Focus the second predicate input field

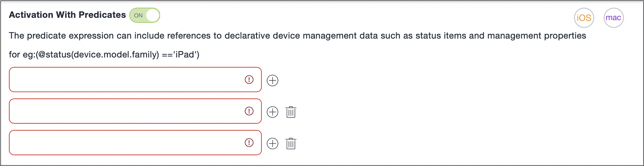pyautogui.click(x=135, y=111)
